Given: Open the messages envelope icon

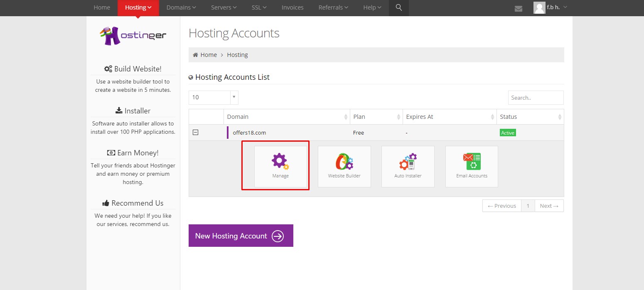Looking at the screenshot, I should [518, 8].
